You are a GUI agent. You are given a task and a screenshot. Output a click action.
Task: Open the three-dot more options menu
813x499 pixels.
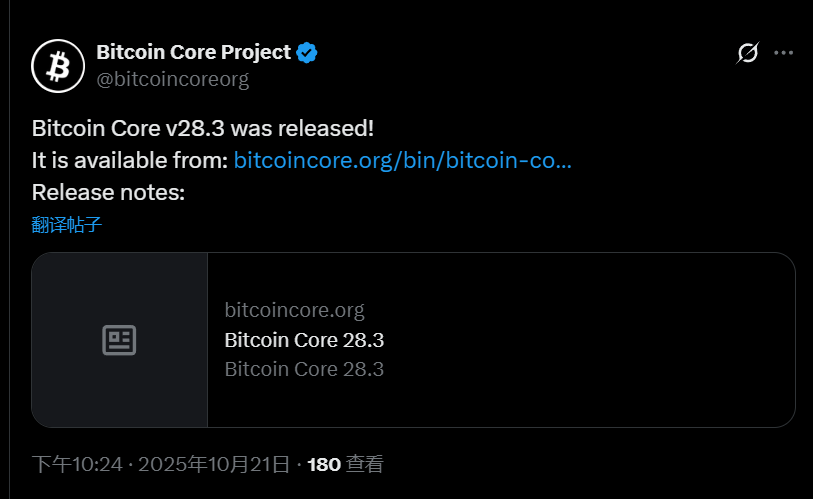(x=784, y=53)
